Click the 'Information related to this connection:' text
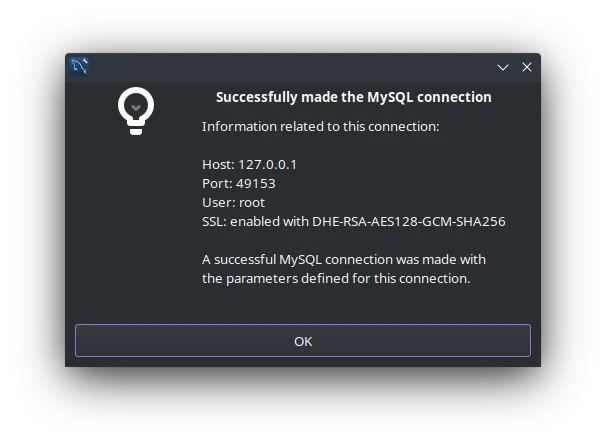The width and height of the screenshot is (606, 444). click(320, 127)
